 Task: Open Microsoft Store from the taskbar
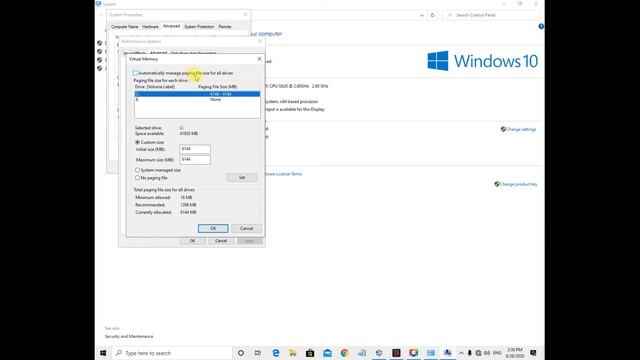[310, 353]
